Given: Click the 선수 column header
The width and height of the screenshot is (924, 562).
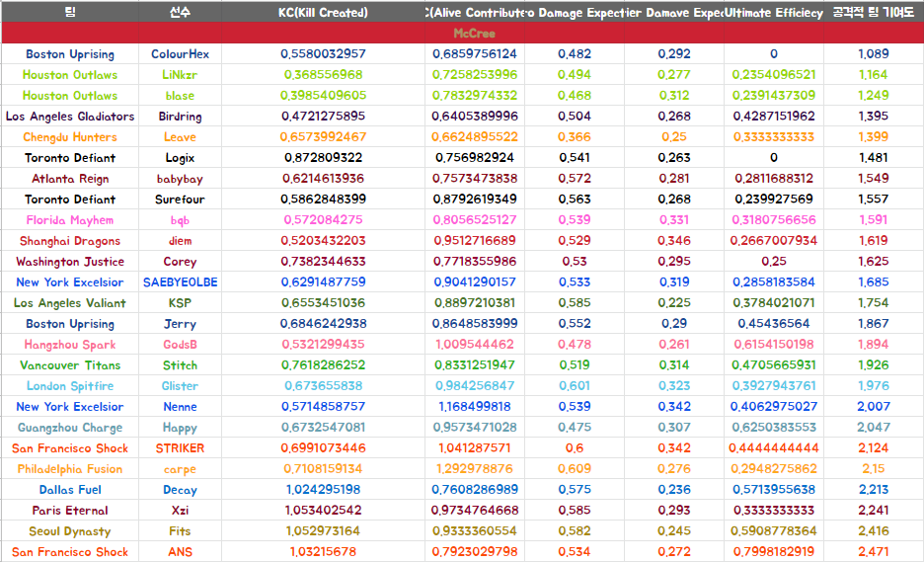Looking at the screenshot, I should 180,12.
